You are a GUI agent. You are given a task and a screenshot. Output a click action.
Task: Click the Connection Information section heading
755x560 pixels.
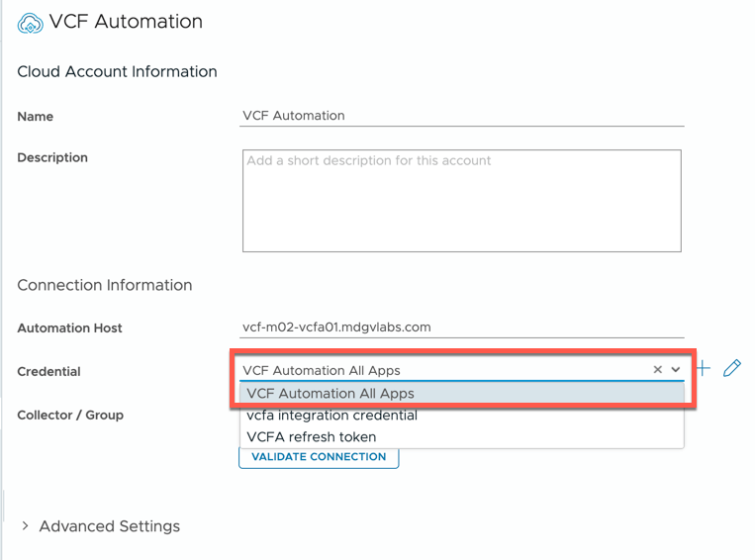(105, 285)
